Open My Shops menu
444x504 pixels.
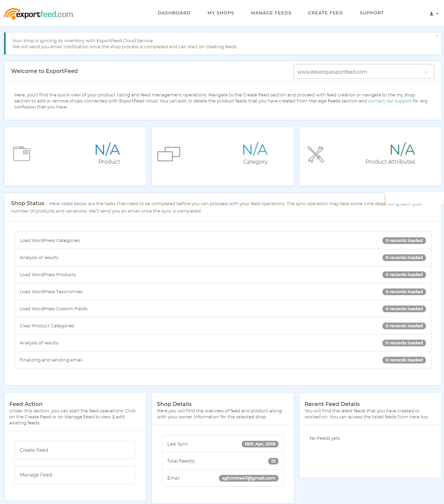(221, 13)
